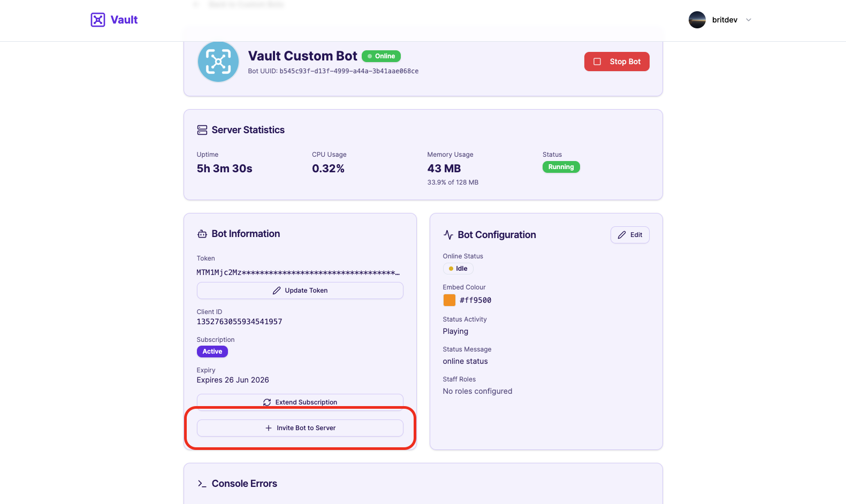Click the Running status badge
The width and height of the screenshot is (846, 504).
click(561, 167)
